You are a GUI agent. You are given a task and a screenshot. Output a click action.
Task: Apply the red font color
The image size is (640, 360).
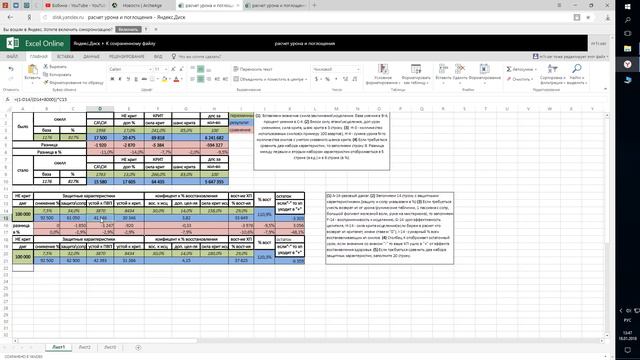click(x=176, y=79)
